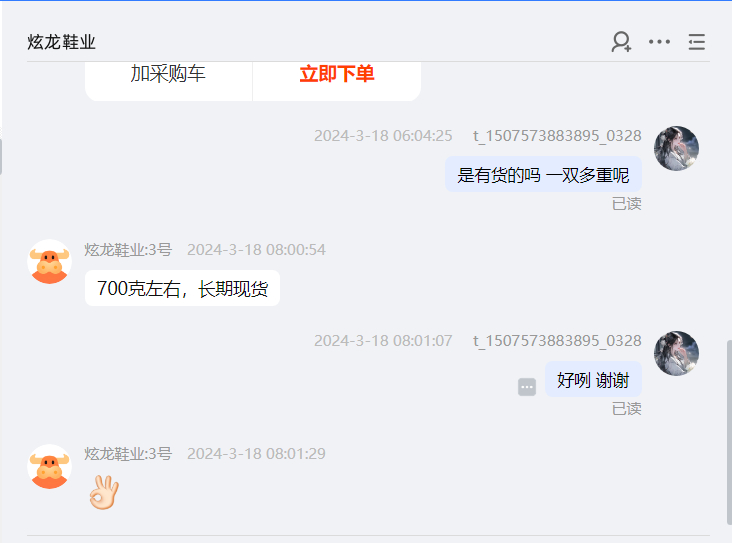Select the 好咧 谢谢 message bubble
Screen dimensions: 732x543
coord(593,379)
